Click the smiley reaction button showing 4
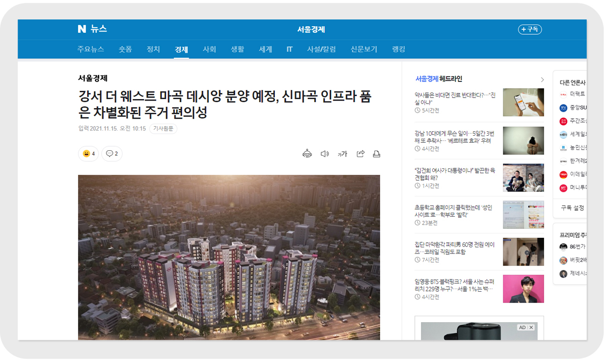The height and width of the screenshot is (364, 604). (x=89, y=154)
